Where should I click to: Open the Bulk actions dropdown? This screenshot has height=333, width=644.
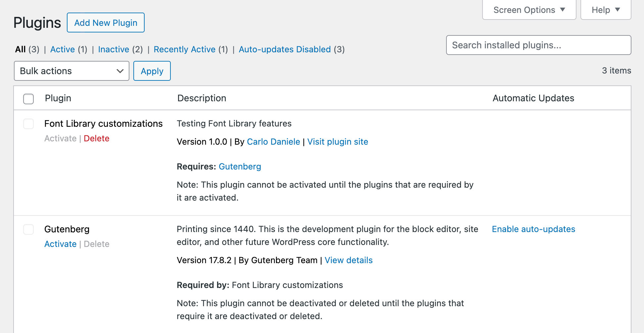point(71,71)
